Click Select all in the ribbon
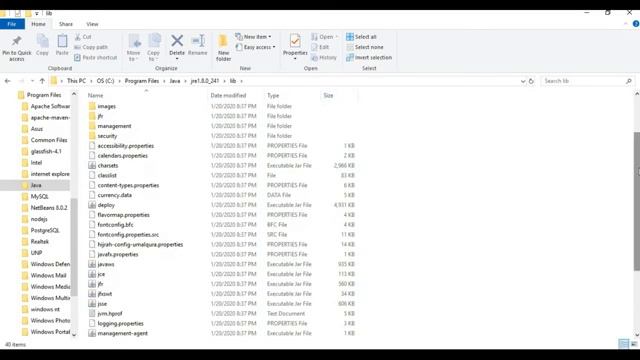Screen dimensions: 640x360 click(361, 37)
